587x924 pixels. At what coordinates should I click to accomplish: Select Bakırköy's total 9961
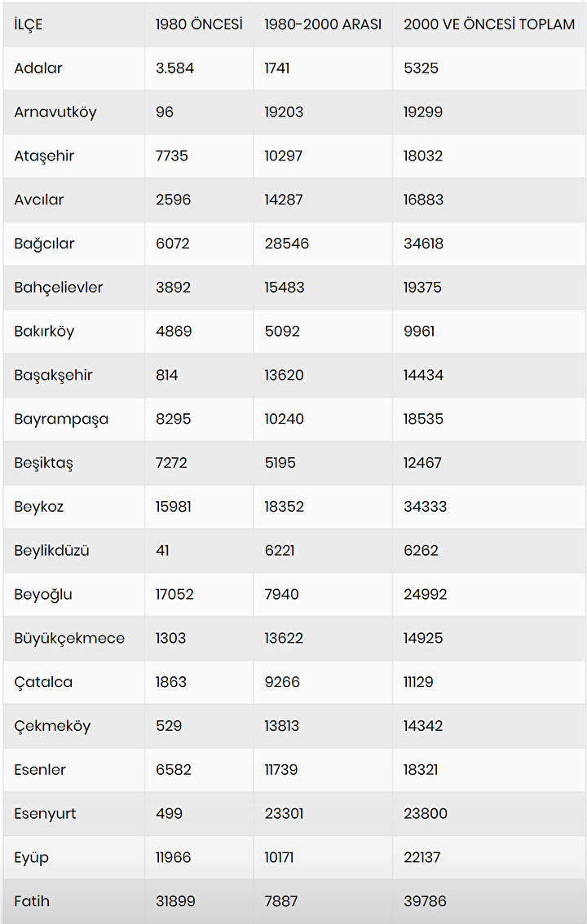click(x=419, y=332)
